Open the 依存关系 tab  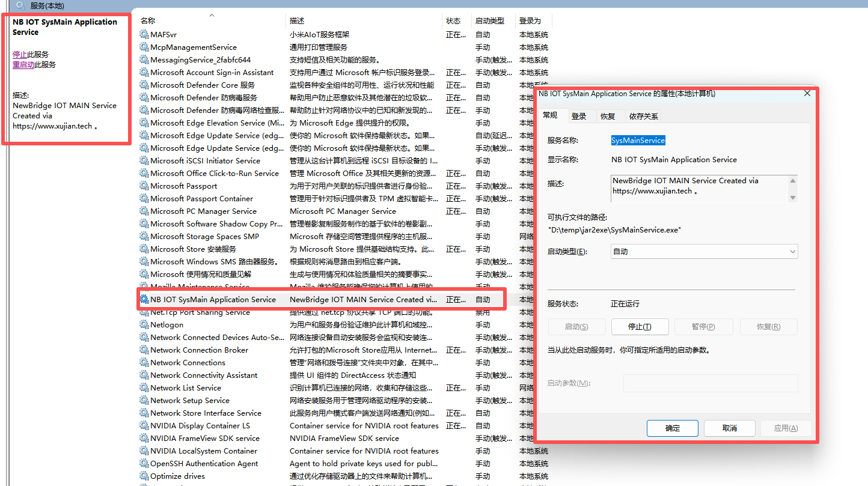[x=644, y=117]
